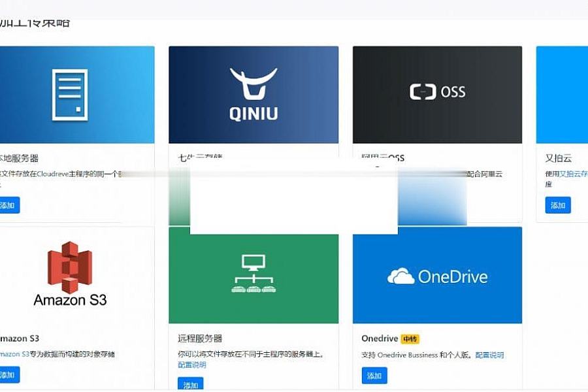Viewport: 588px width, 392px height.
Task: Click the Amazon S3 red bucket logo
Action: pyautogui.click(x=70, y=267)
